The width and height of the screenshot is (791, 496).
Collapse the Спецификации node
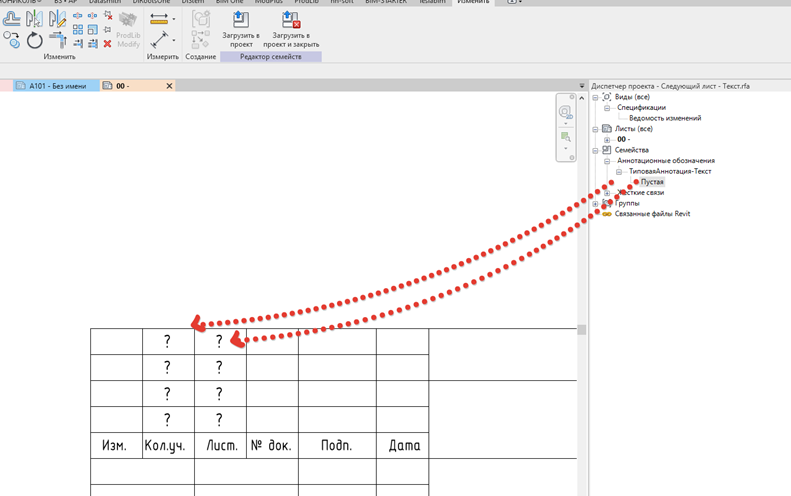tap(607, 108)
